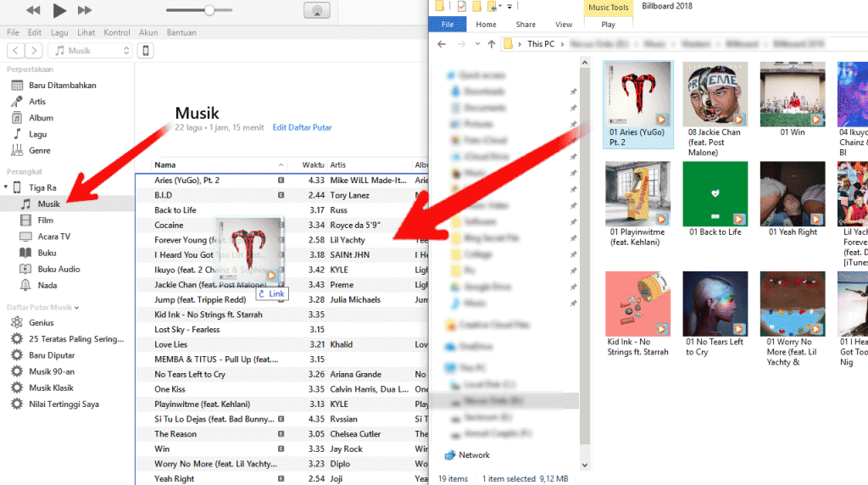868x485 pixels.
Task: Select the 08 Jackie Chan file thumbnail
Action: point(715,95)
